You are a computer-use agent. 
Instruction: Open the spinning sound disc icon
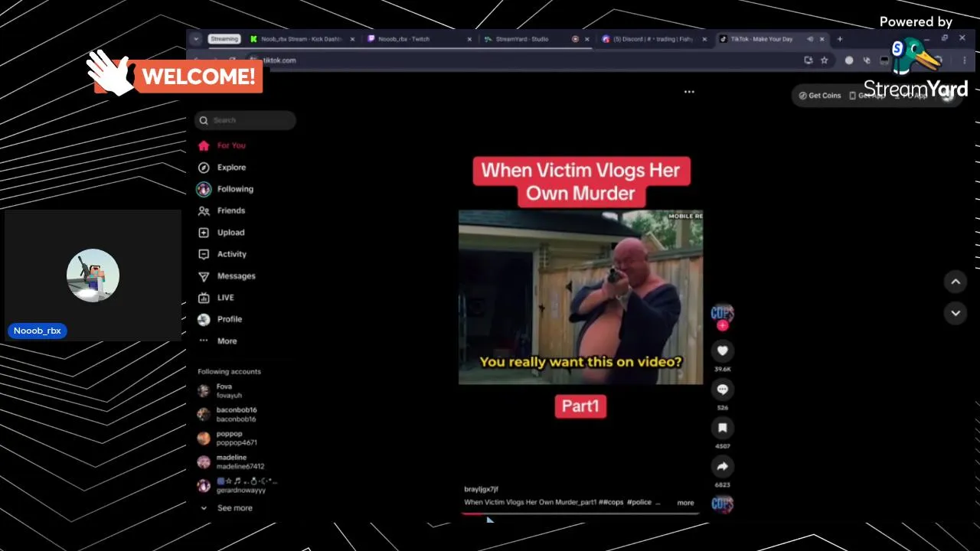(722, 504)
